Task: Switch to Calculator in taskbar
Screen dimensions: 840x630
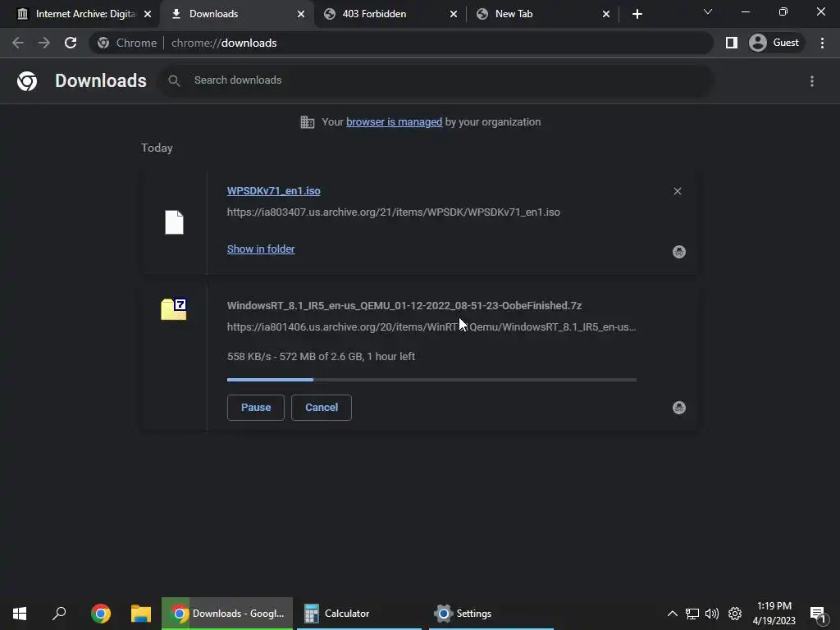Action: 359,614
